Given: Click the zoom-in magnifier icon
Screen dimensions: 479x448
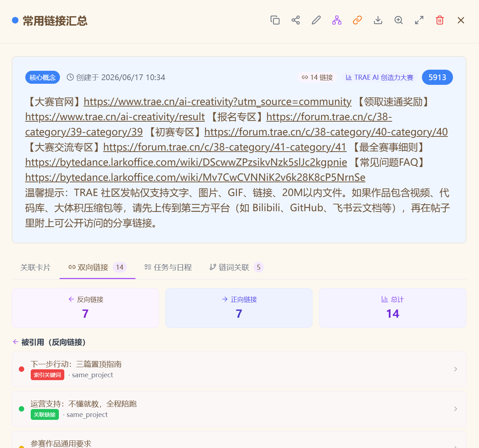Looking at the screenshot, I should pos(398,20).
